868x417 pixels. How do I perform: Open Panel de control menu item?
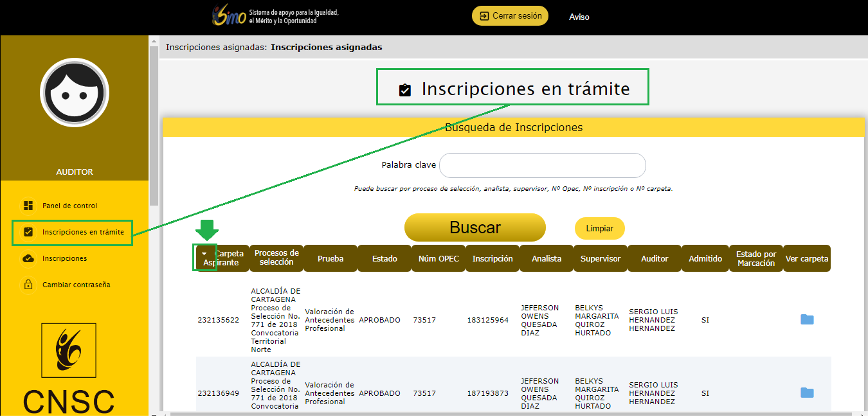point(69,206)
